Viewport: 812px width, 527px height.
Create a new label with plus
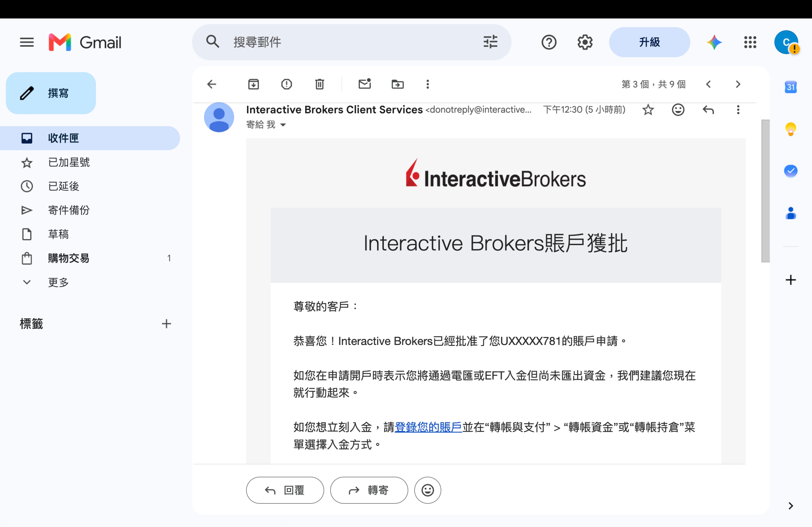coord(166,324)
